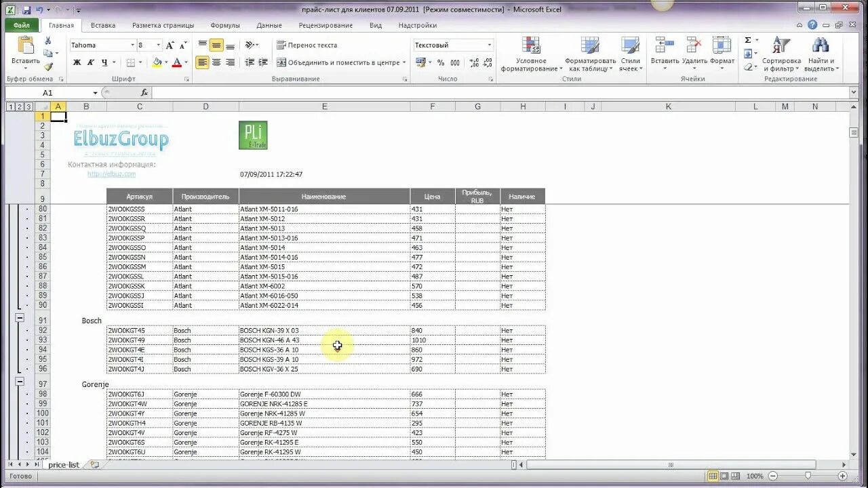
Task: Click the Save icon in quick access toolbar
Action: [26, 9]
